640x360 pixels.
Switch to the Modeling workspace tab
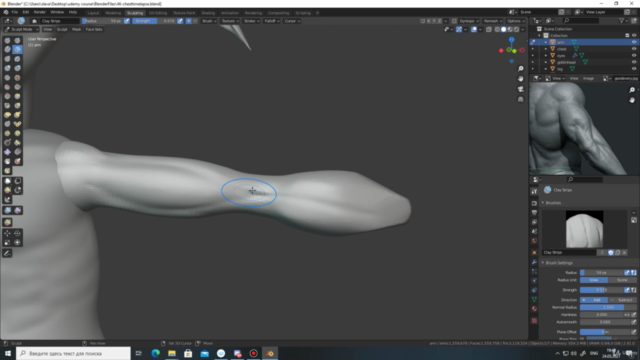click(113, 13)
